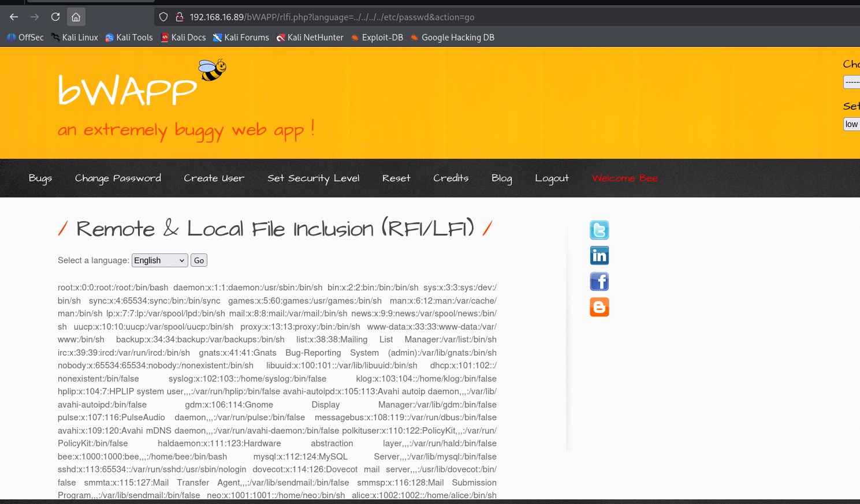This screenshot has width=860, height=504.
Task: Open Kali Tools bookmark
Action: click(x=129, y=38)
